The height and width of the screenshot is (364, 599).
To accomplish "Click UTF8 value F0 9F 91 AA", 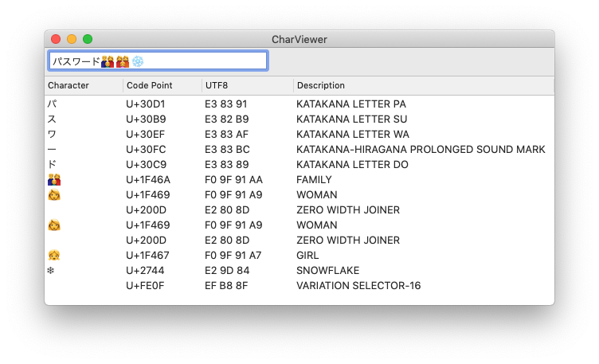I will tap(234, 179).
